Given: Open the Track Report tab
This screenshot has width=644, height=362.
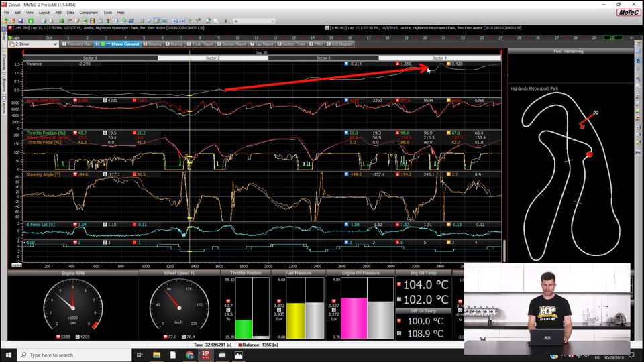Looking at the screenshot, I should point(201,44).
